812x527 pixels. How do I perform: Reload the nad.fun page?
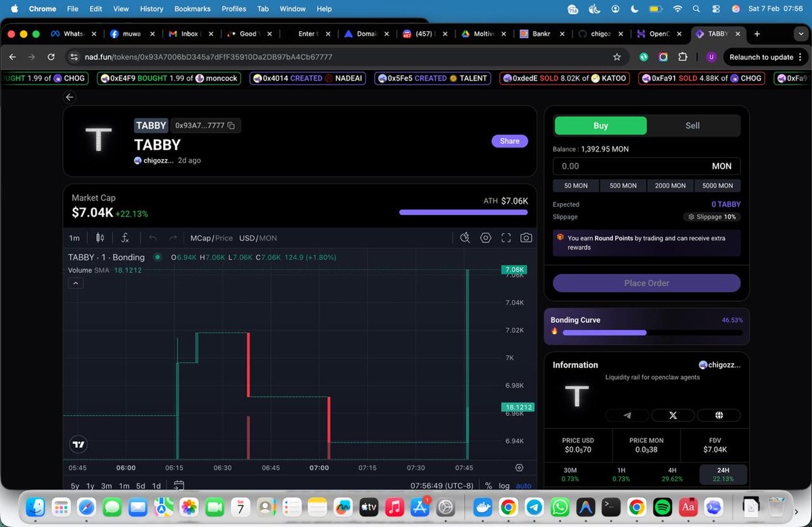[x=51, y=58]
